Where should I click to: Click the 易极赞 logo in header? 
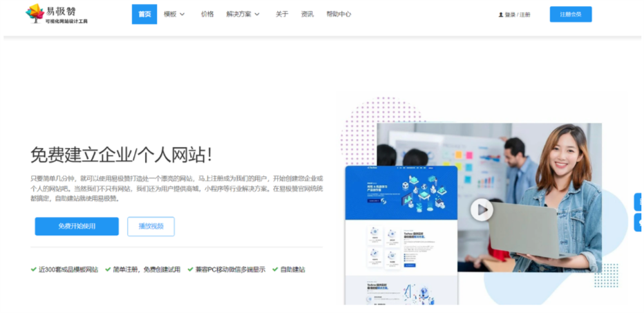(x=57, y=14)
